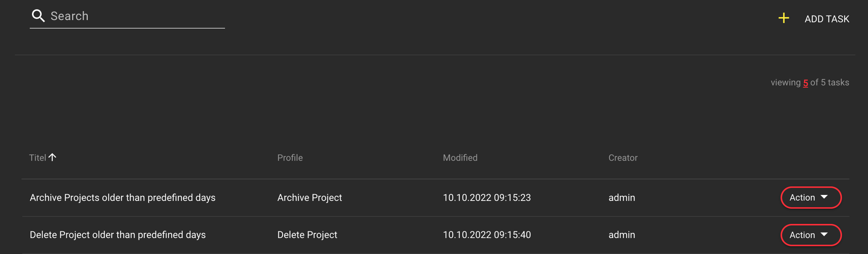Sort by the Creator column header
The height and width of the screenshot is (254, 868).
click(x=623, y=158)
